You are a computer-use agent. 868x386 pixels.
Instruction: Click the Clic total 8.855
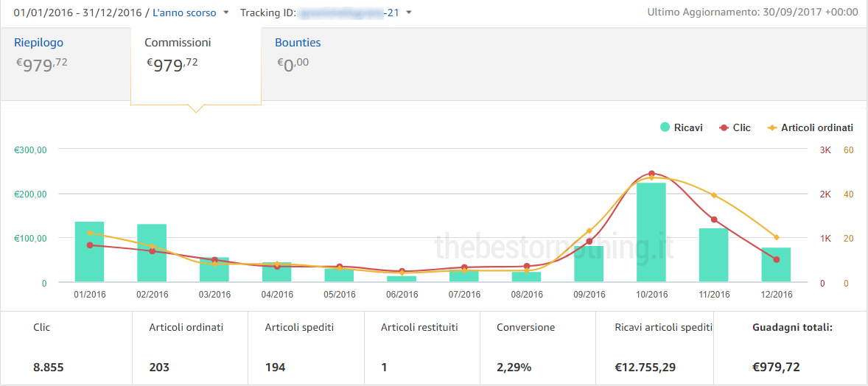(49, 367)
